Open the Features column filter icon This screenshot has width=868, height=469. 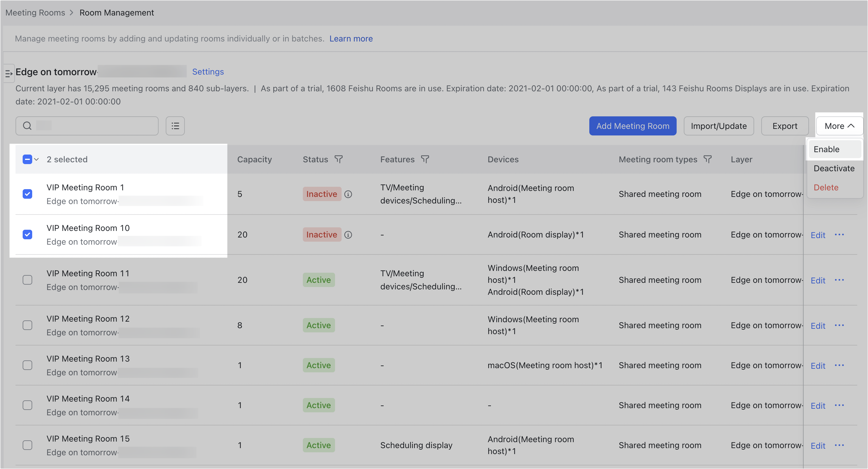(x=425, y=159)
